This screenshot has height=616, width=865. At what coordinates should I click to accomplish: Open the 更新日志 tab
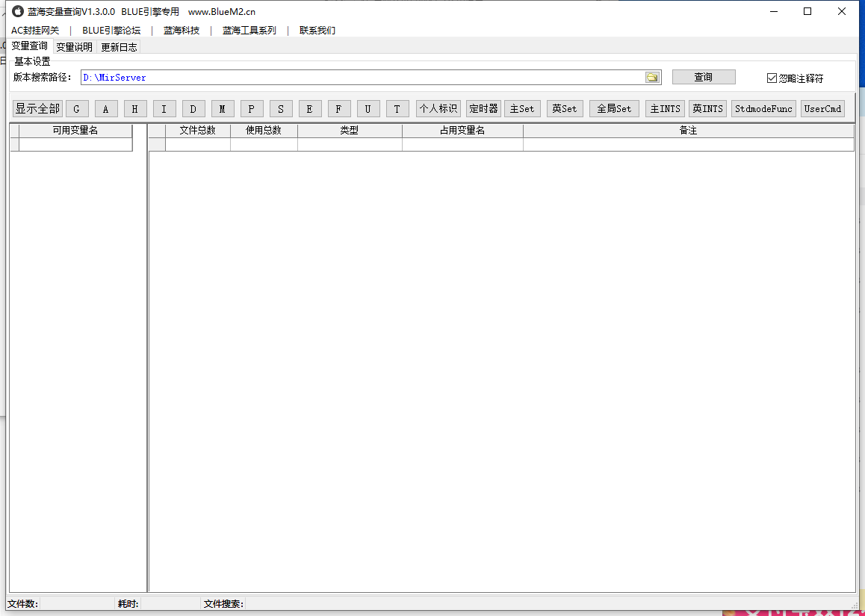coord(119,47)
